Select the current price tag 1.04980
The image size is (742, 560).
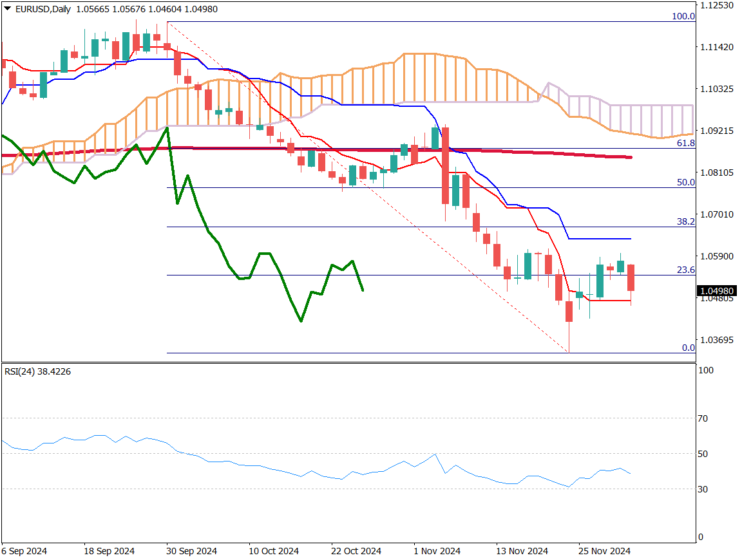click(x=718, y=292)
